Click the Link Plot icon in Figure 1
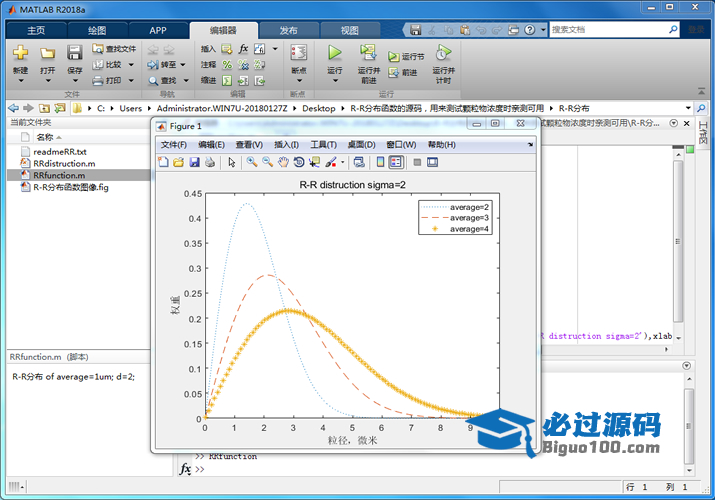Viewport: 715px width, 500px height. click(359, 162)
